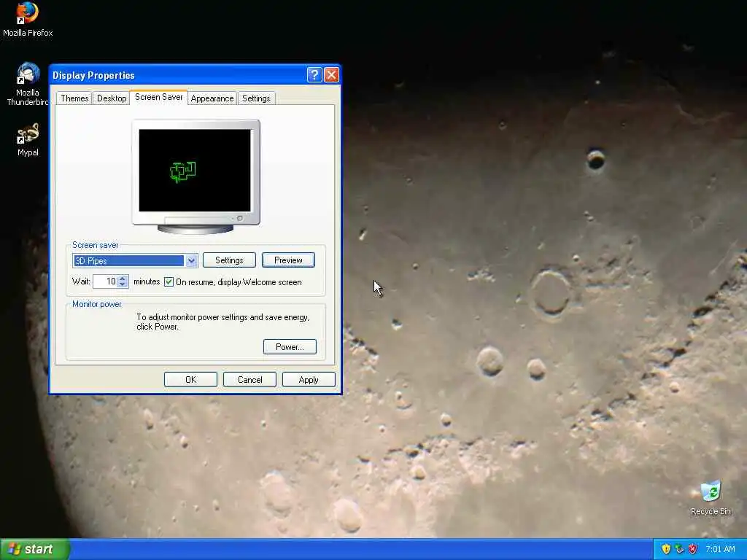
Task: Select the Recycle Bin icon
Action: pos(711,498)
